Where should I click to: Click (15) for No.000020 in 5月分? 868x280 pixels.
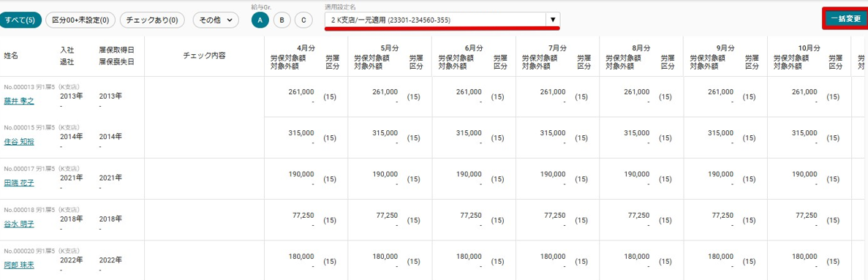tap(413, 261)
